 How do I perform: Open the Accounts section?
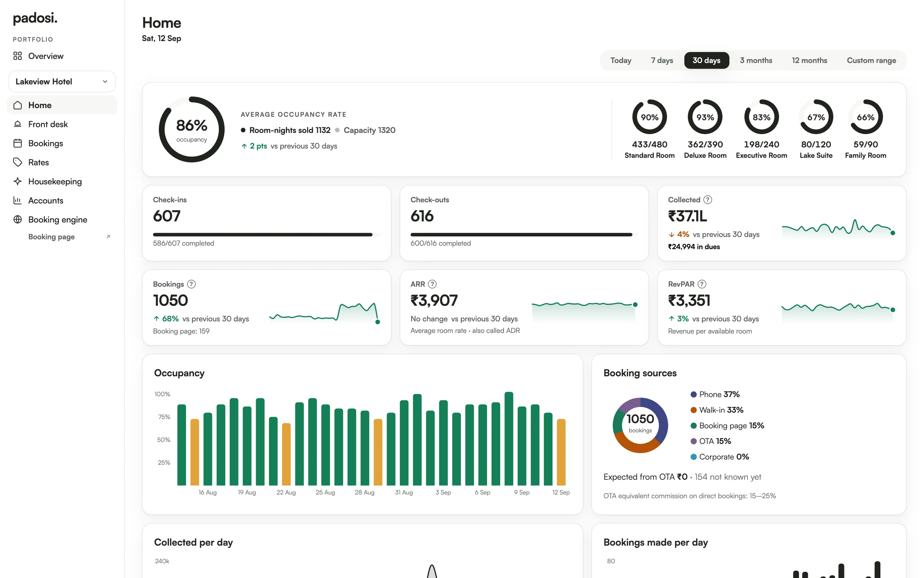coord(62,200)
